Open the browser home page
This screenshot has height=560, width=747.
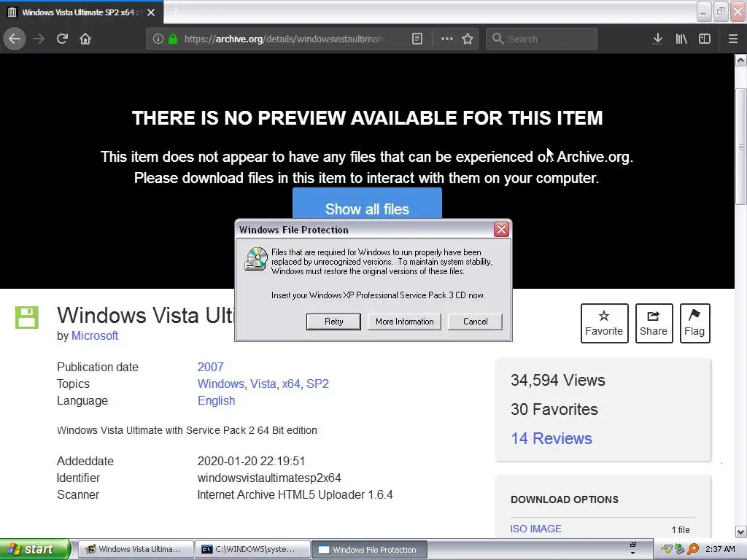[85, 39]
